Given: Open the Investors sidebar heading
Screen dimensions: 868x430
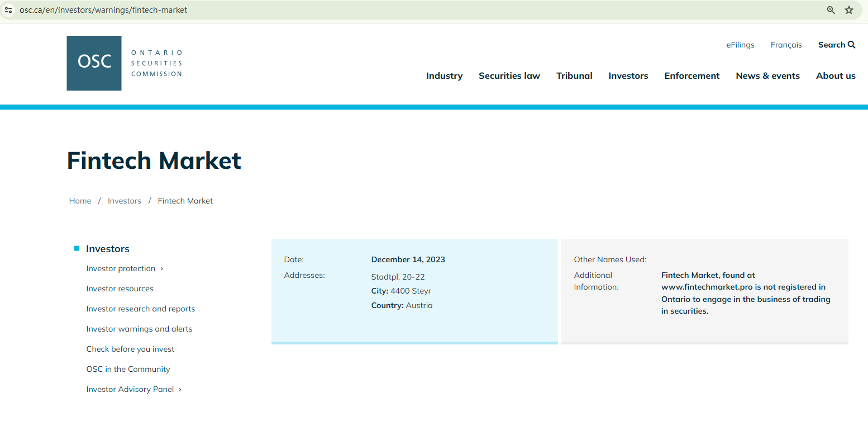Looking at the screenshot, I should tap(108, 249).
